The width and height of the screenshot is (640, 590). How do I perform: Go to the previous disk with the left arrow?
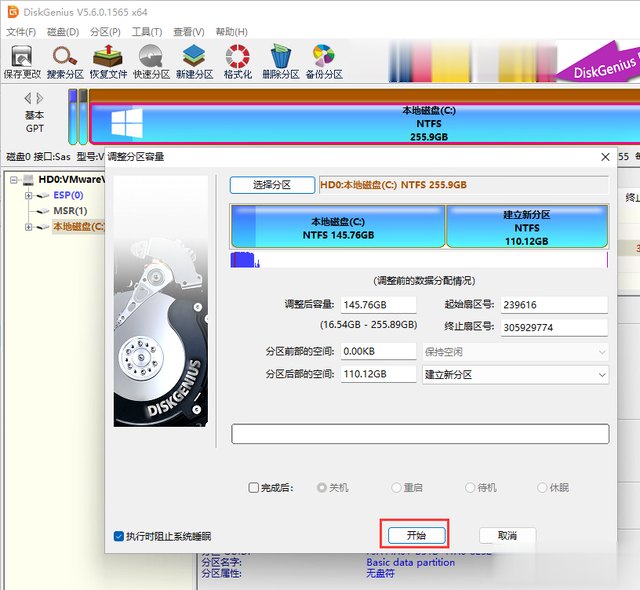coord(28,98)
